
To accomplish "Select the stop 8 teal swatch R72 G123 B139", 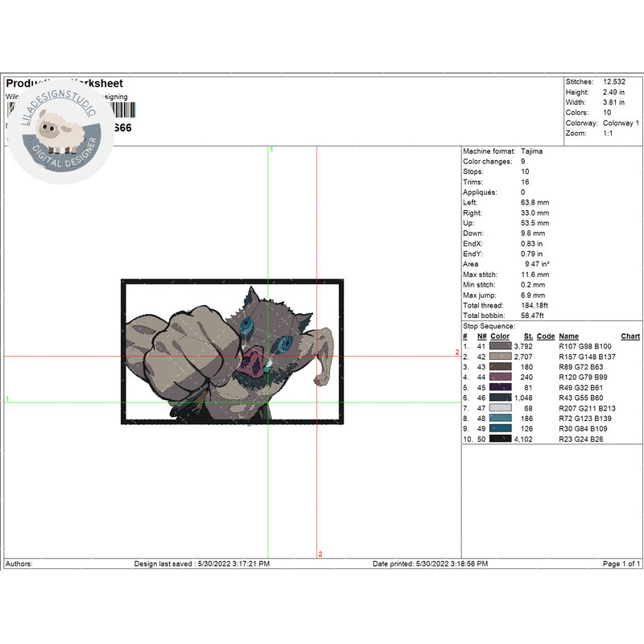I will [x=500, y=419].
